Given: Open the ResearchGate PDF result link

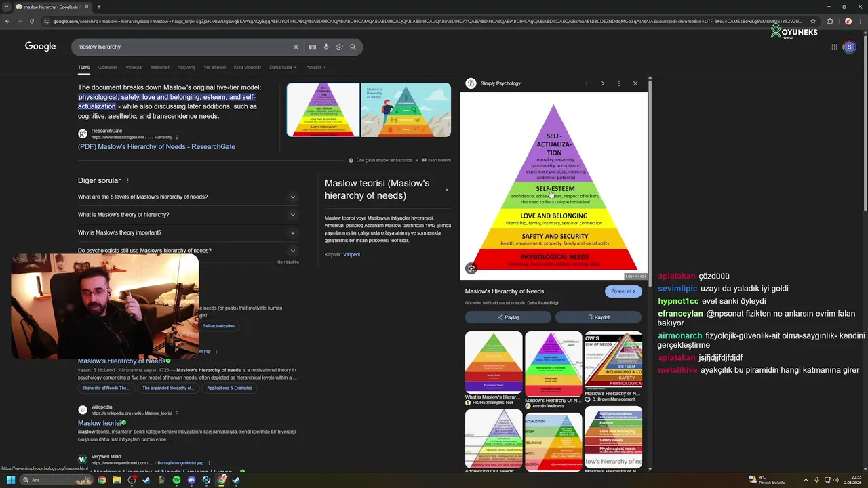Looking at the screenshot, I should pyautogui.click(x=157, y=147).
